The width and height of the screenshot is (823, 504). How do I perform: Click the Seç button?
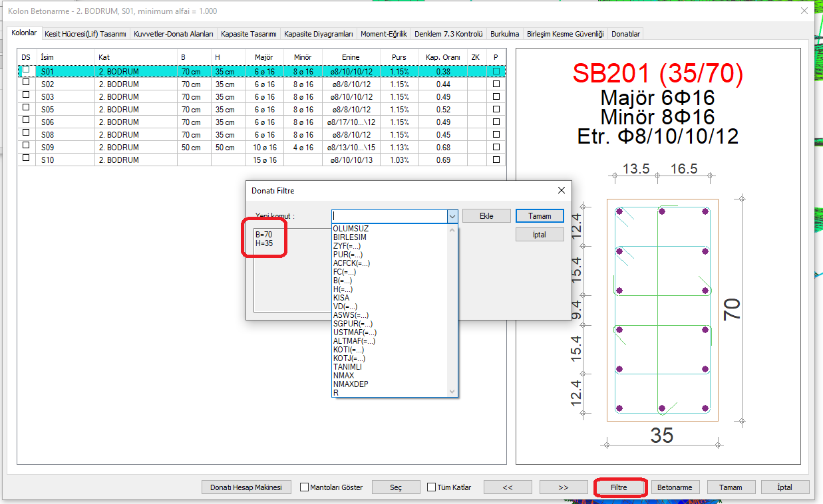[396, 487]
